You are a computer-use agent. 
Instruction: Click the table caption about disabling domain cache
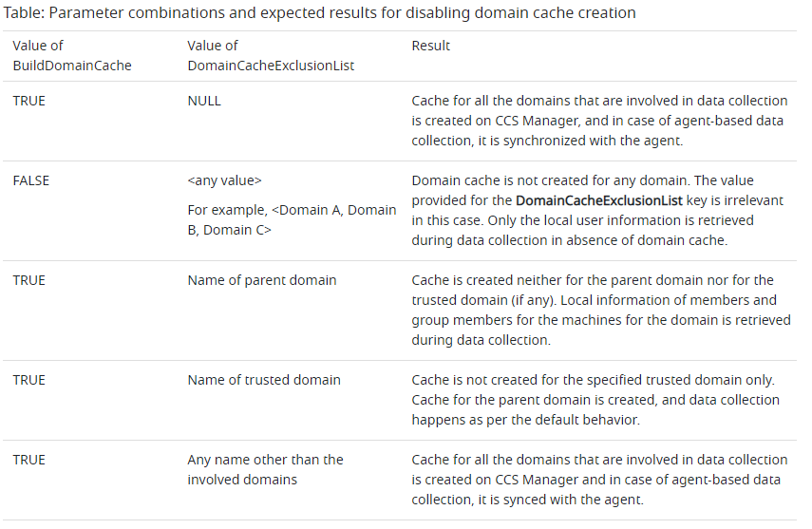pyautogui.click(x=319, y=13)
